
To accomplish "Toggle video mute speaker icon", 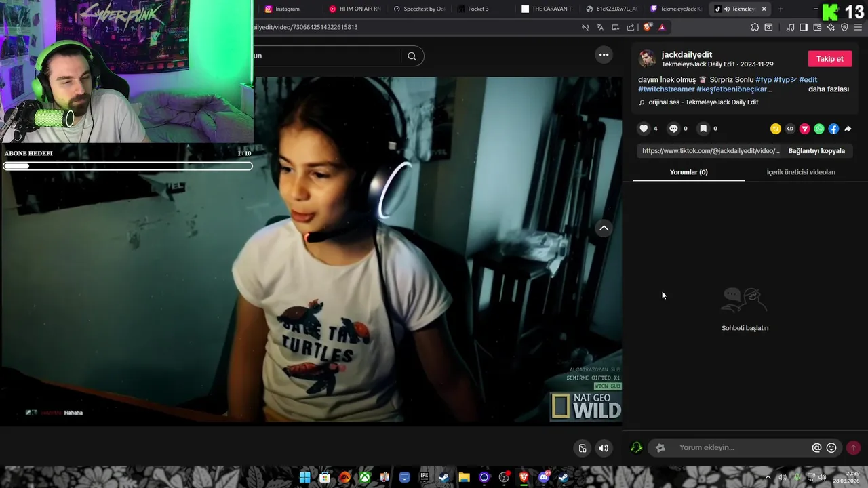I will (x=604, y=448).
